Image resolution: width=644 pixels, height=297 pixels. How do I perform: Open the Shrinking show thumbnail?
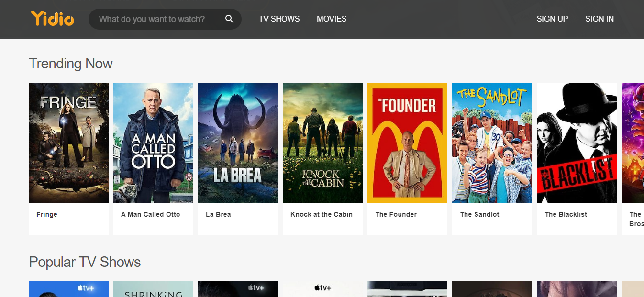click(153, 289)
